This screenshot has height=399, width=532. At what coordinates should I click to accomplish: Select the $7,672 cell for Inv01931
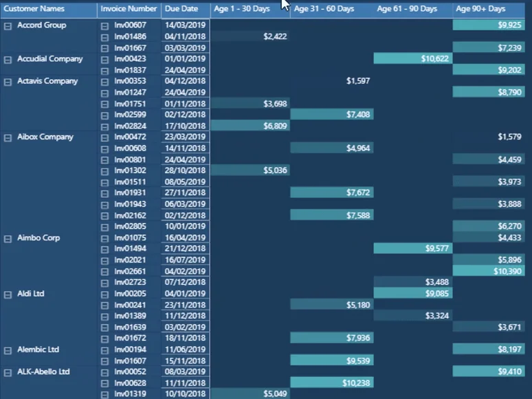(x=332, y=192)
